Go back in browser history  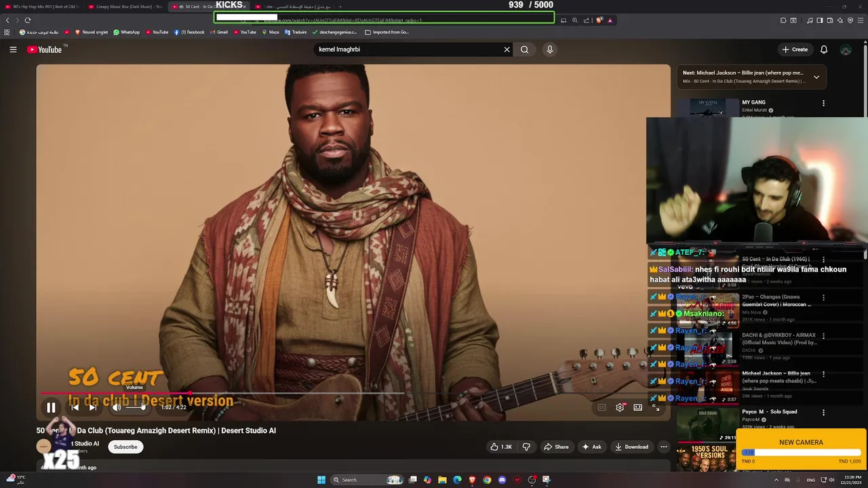[7, 20]
